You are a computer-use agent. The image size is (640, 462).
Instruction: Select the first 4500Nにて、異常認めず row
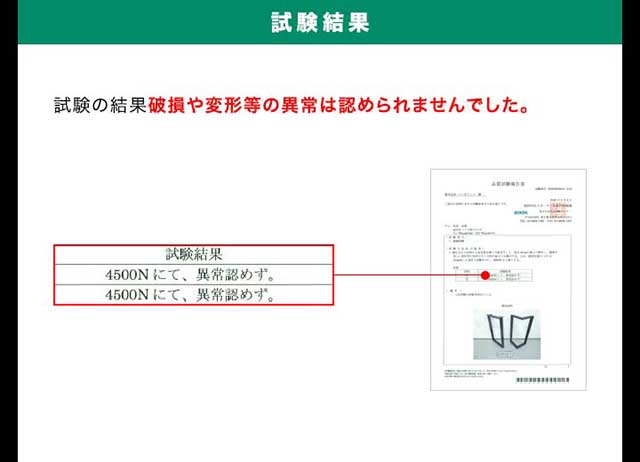click(x=192, y=274)
